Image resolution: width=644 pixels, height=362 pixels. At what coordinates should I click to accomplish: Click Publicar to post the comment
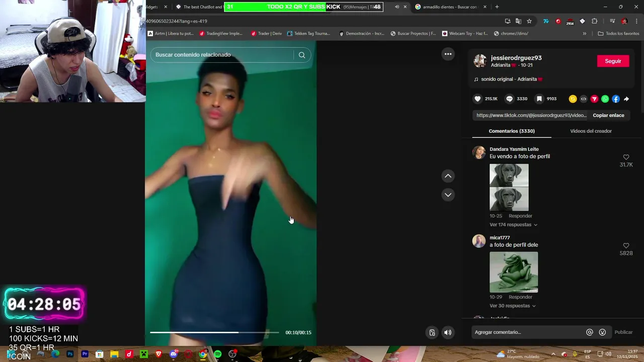pos(623,332)
